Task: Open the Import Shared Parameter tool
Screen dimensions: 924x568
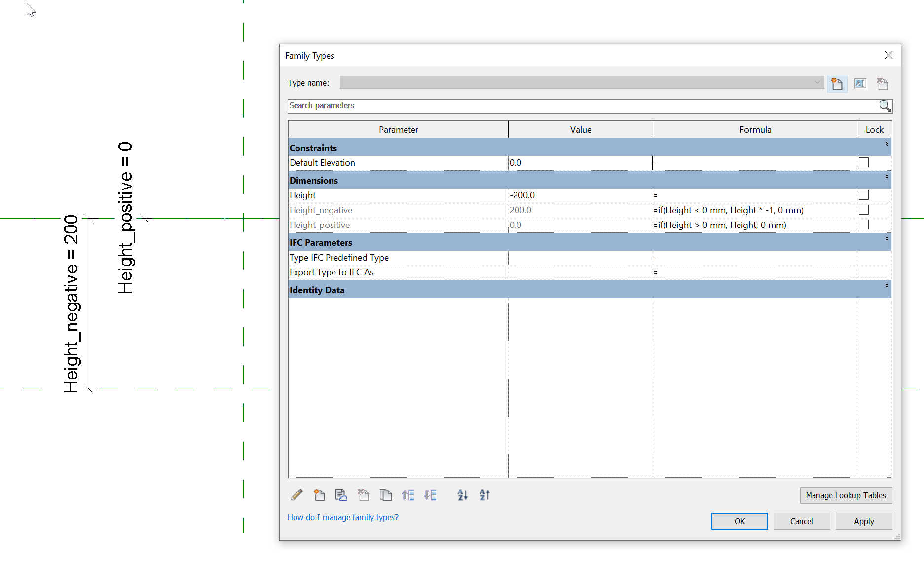Action: click(341, 495)
